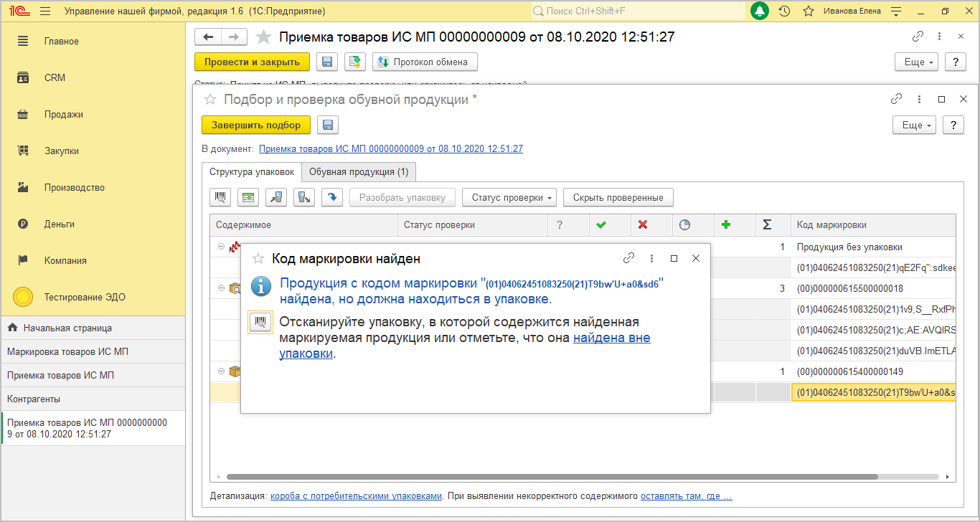Click sigma sum column header
The image size is (980, 522).
tap(773, 225)
